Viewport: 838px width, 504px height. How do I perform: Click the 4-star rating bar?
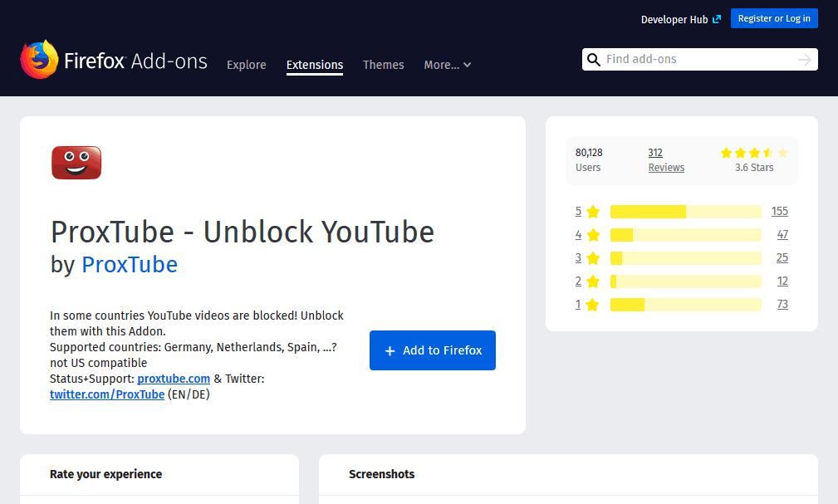coord(686,235)
